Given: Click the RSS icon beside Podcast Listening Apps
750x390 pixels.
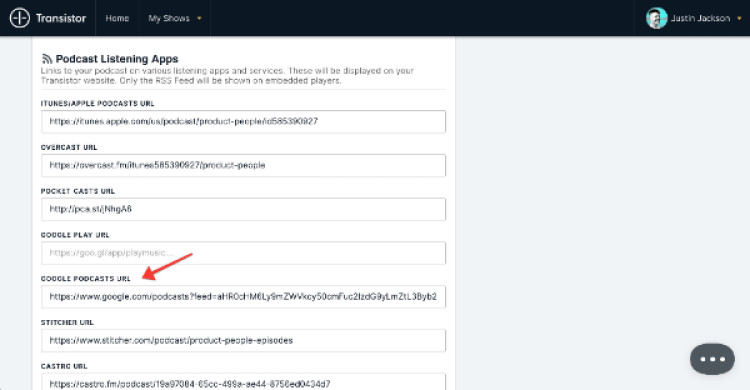Looking at the screenshot, I should [x=47, y=59].
